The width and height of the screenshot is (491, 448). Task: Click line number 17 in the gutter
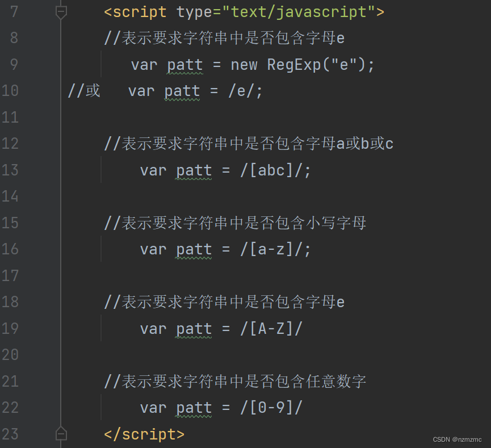coord(10,276)
